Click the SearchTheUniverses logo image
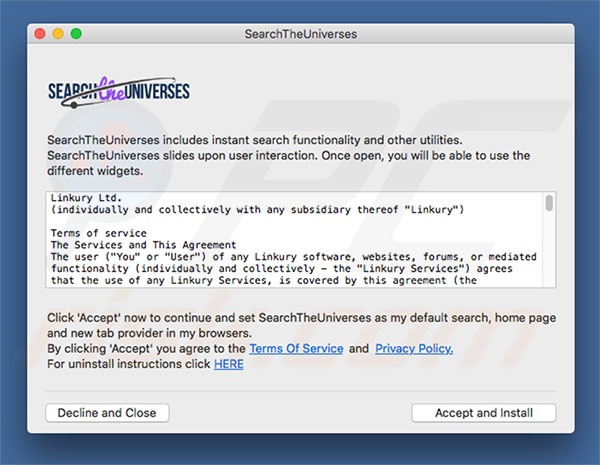The image size is (600, 465). coord(119,92)
